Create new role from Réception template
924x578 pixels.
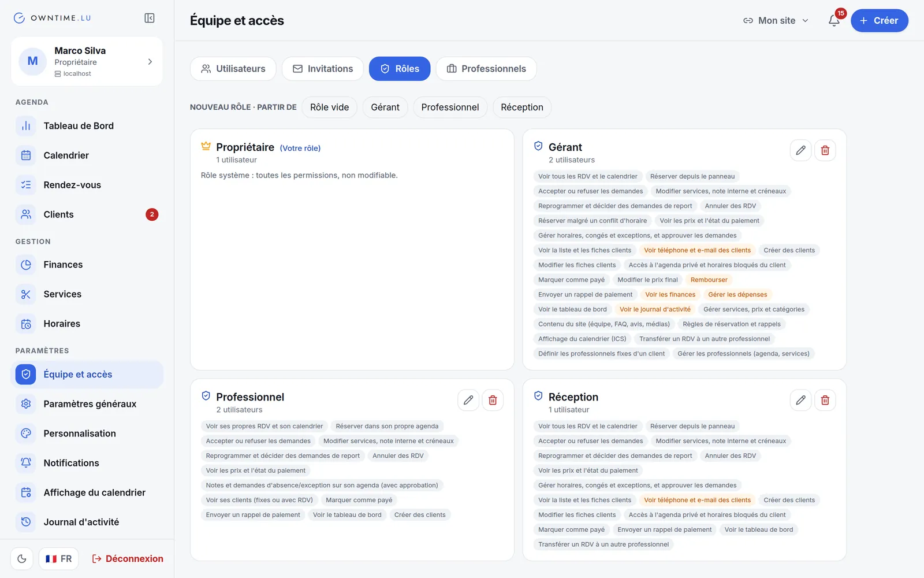(522, 108)
